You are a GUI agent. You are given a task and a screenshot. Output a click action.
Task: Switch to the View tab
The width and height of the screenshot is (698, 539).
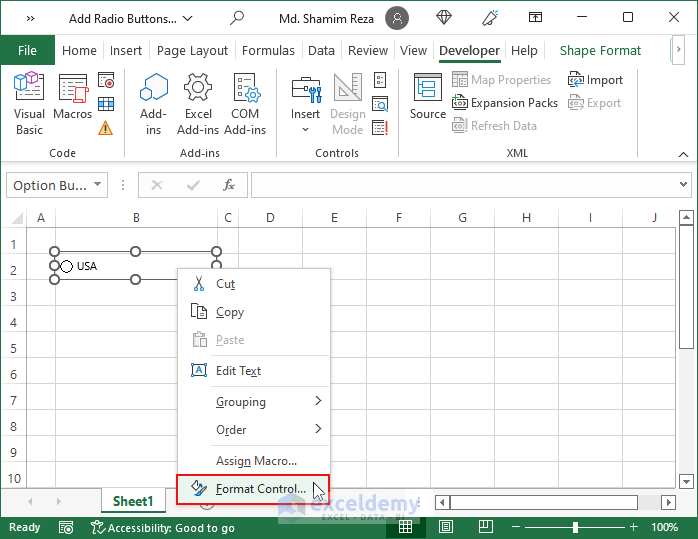click(413, 50)
